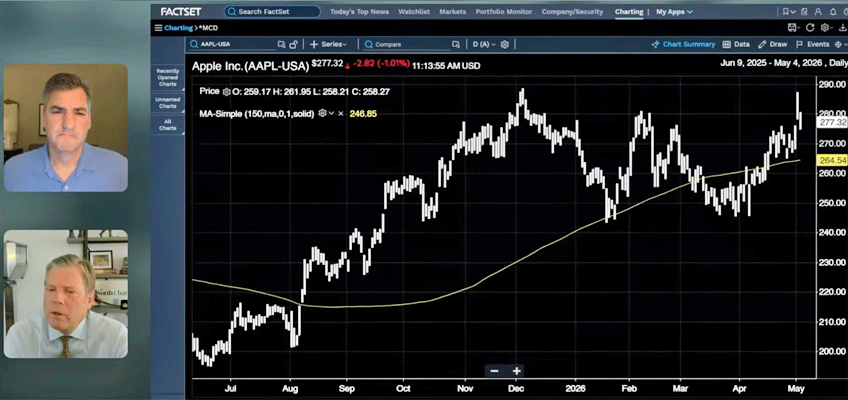The width and height of the screenshot is (848, 400).
Task: Open the user profile icon
Action: [818, 11]
